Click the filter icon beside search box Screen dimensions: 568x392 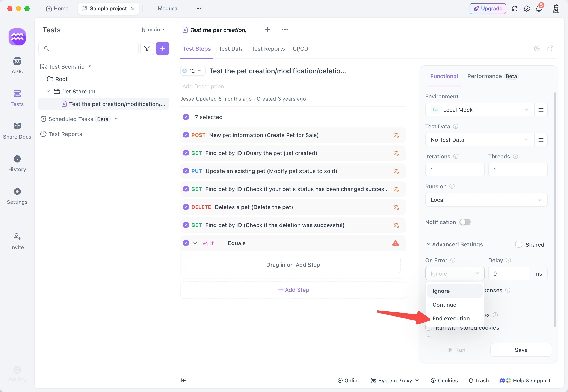(x=147, y=48)
